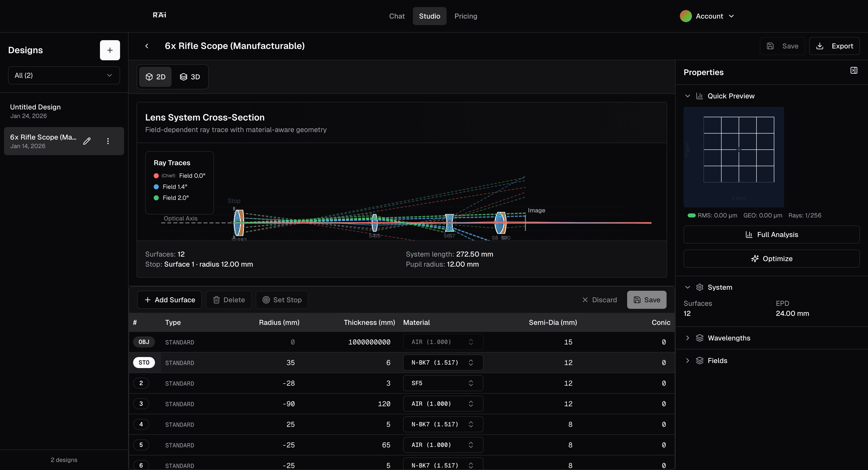The image size is (868, 470).
Task: Click the Add Surface button
Action: pyautogui.click(x=170, y=300)
